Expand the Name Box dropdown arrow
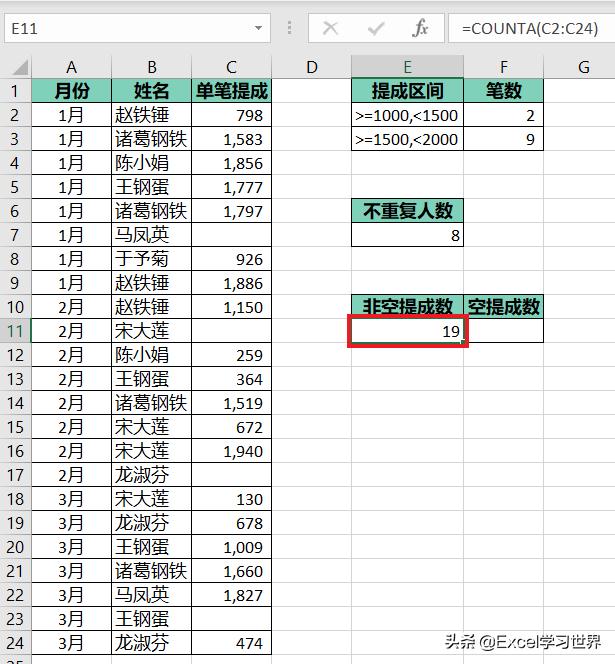The height and width of the screenshot is (664, 615). (258, 28)
